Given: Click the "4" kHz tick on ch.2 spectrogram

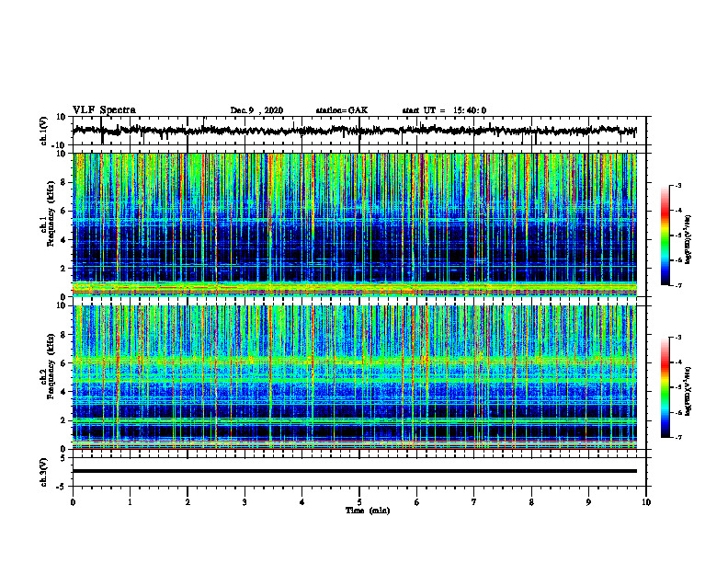Looking at the screenshot, I should [x=63, y=392].
